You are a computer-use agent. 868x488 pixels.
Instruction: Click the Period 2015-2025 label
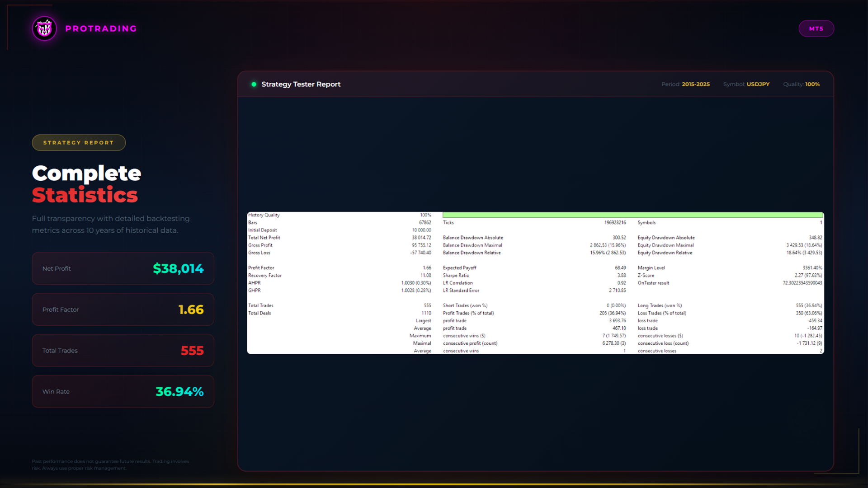click(685, 84)
